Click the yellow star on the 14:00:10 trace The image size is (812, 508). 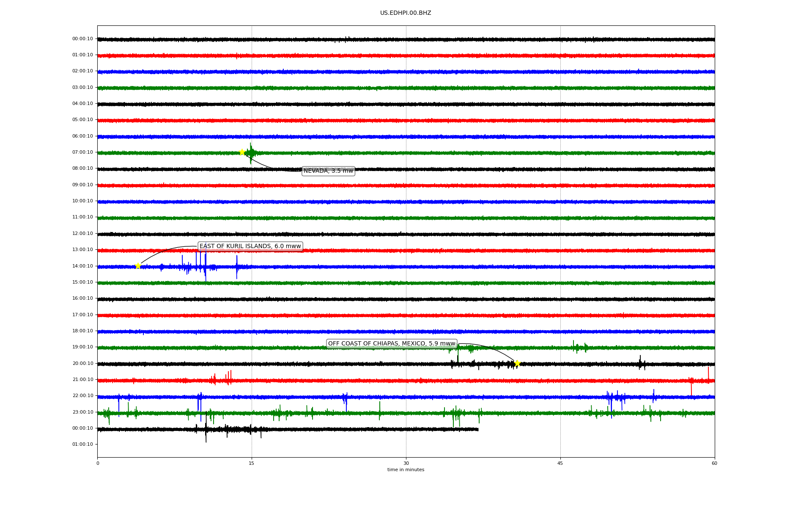[138, 266]
